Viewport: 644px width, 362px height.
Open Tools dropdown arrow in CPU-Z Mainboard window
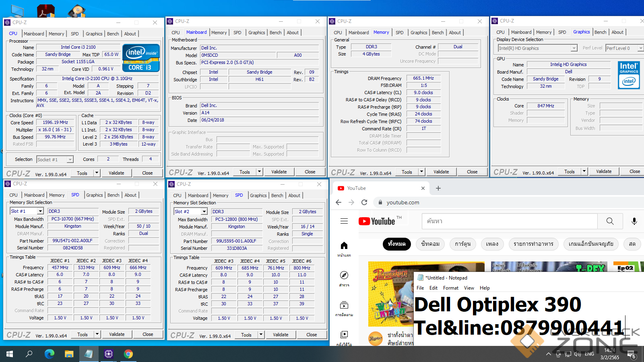click(259, 172)
